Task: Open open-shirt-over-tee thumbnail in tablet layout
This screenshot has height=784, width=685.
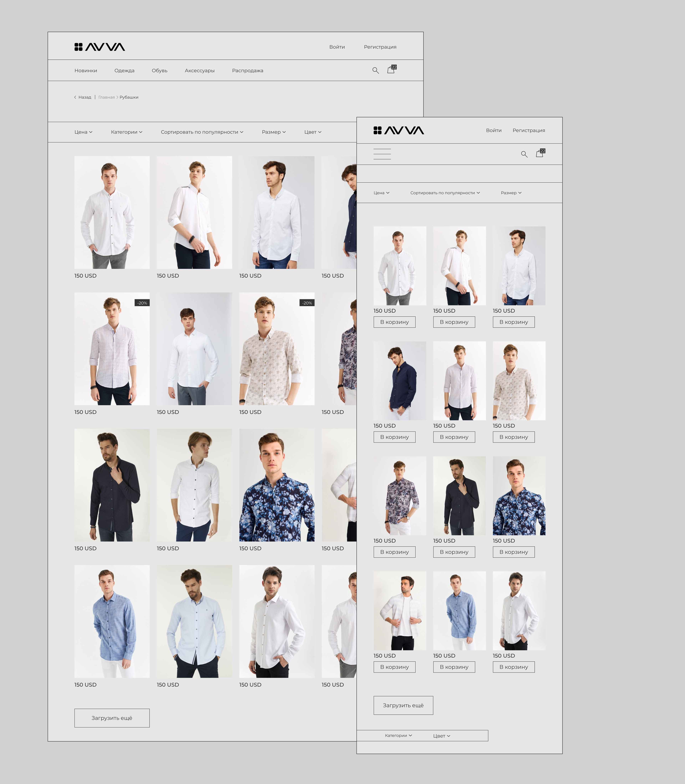Action: tap(400, 611)
